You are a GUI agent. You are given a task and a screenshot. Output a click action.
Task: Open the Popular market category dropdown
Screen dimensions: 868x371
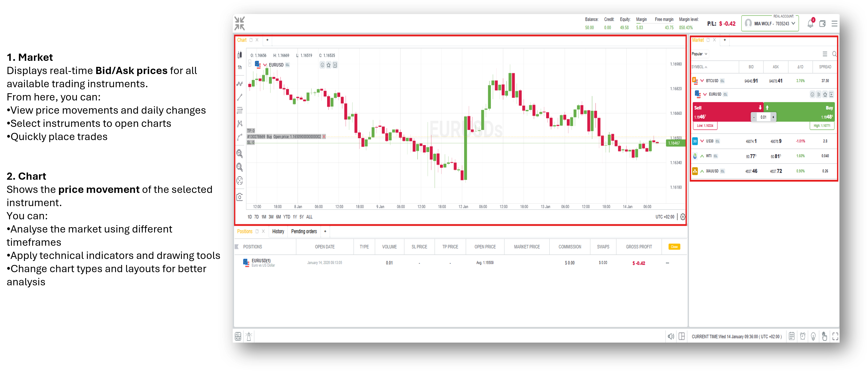[700, 54]
